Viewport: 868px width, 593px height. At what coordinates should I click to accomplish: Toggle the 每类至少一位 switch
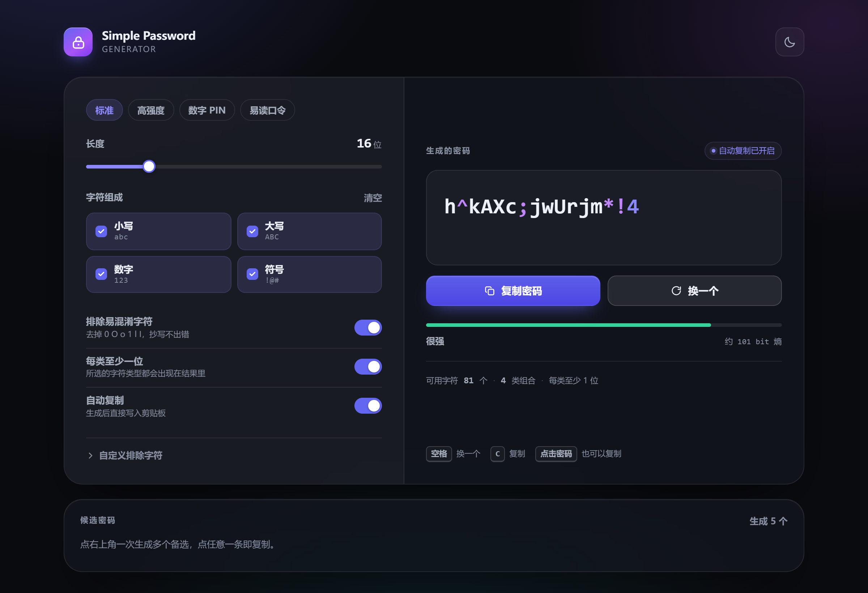click(368, 366)
